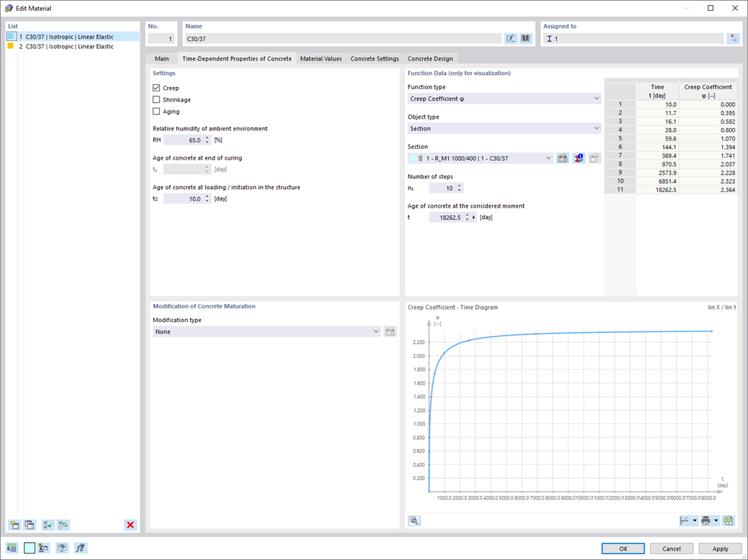Click the new material icon below the list

tap(14, 525)
